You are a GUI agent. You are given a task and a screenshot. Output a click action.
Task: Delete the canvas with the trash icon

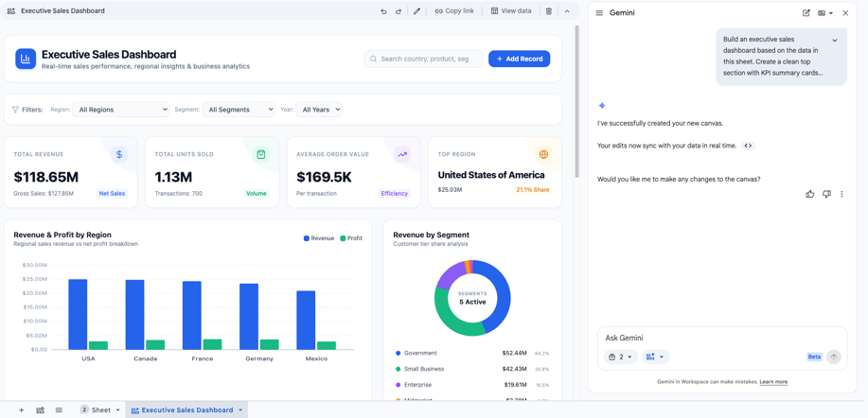coord(549,11)
